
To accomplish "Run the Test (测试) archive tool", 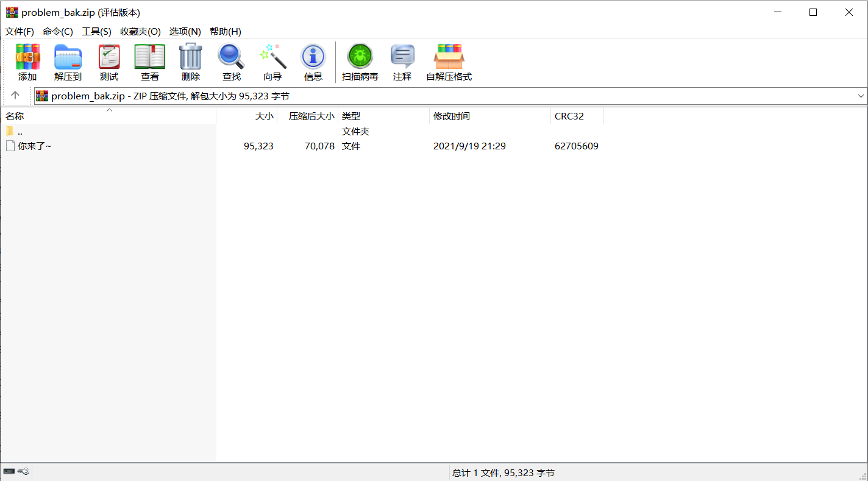I will click(109, 62).
